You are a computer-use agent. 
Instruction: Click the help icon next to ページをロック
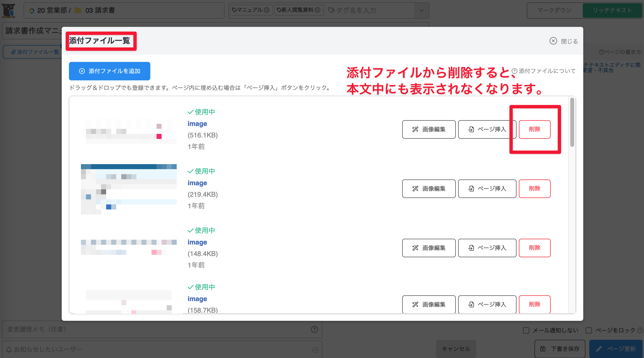(640, 330)
